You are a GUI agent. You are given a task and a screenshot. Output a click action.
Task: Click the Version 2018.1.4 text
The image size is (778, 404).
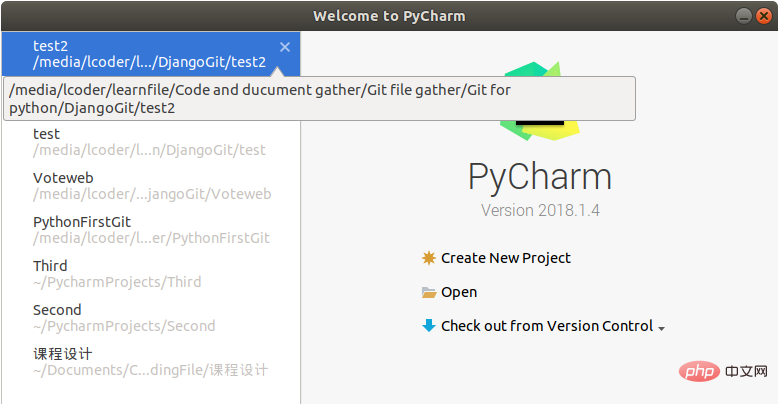click(x=540, y=211)
